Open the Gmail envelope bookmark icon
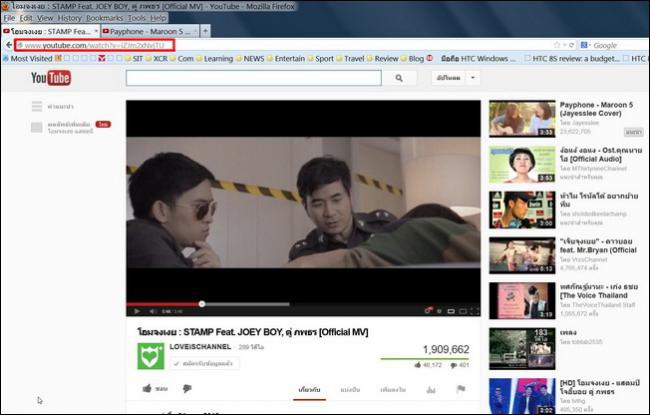The height and width of the screenshot is (415, 650). click(x=102, y=58)
